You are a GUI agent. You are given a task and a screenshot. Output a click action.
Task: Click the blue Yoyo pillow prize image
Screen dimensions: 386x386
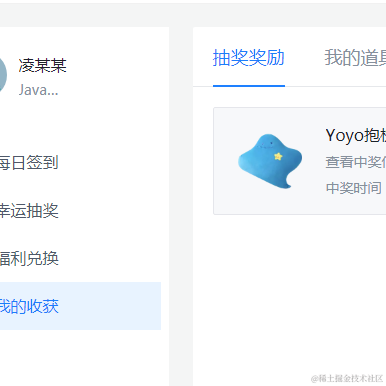click(270, 161)
